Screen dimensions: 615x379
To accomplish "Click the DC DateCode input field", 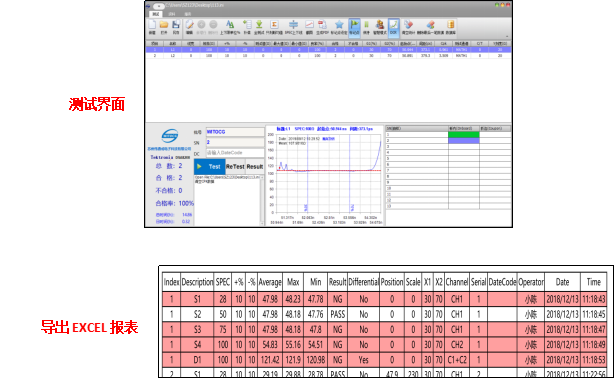I will (235, 153).
